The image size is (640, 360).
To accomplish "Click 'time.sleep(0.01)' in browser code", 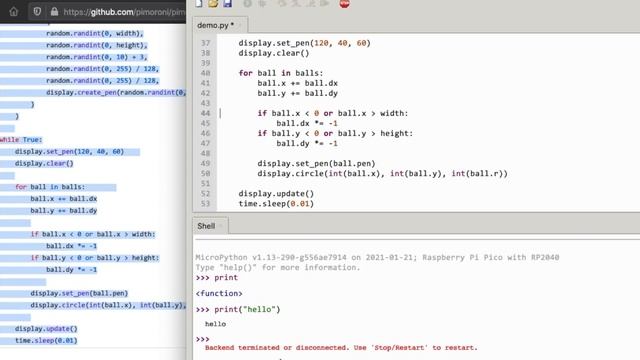I will click(46, 340).
